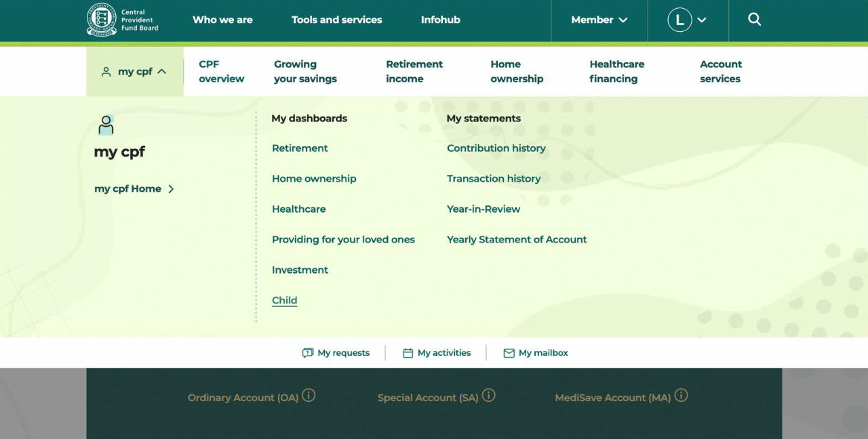868x439 pixels.
Task: Open Who we are menu
Action: [222, 20]
